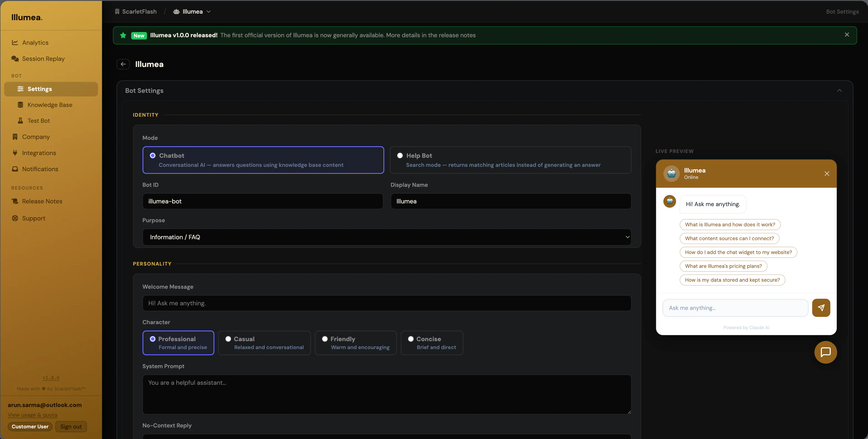Click the robot icon beside Illumea breadcrumb
The image size is (868, 439).
176,12
